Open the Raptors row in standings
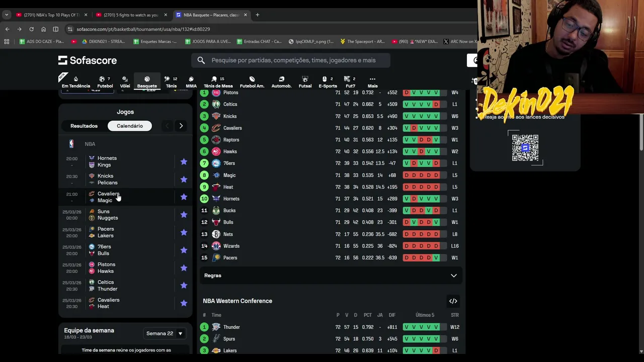The height and width of the screenshot is (362, 644). (x=331, y=140)
